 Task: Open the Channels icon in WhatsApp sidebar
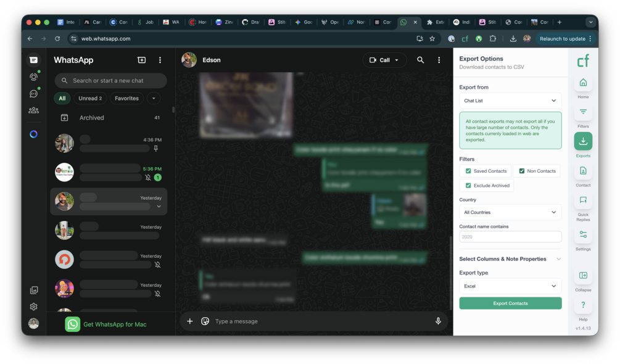pyautogui.click(x=33, y=94)
